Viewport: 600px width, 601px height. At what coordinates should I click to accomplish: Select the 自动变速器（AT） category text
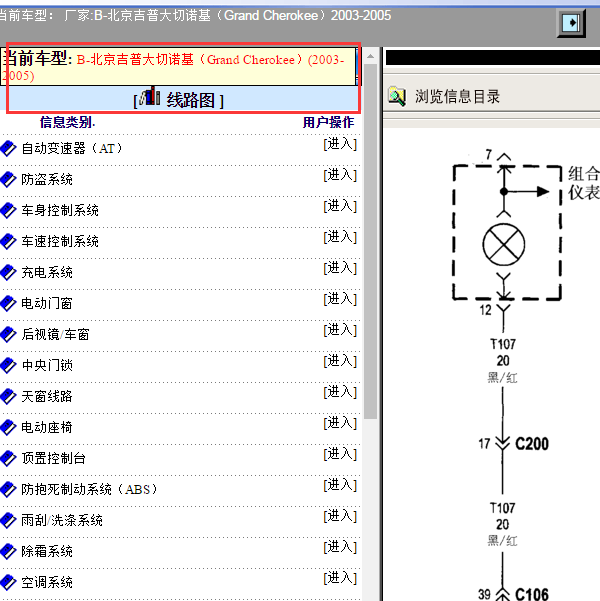[72, 149]
